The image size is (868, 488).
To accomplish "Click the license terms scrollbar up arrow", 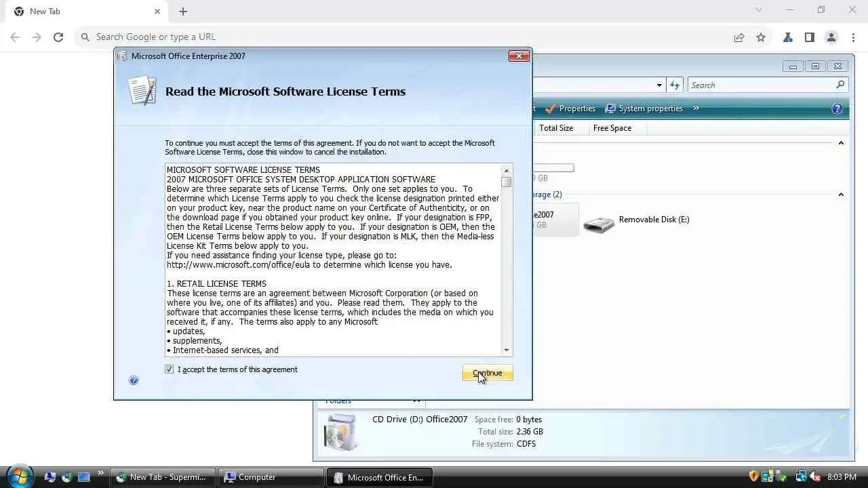I will click(x=506, y=170).
